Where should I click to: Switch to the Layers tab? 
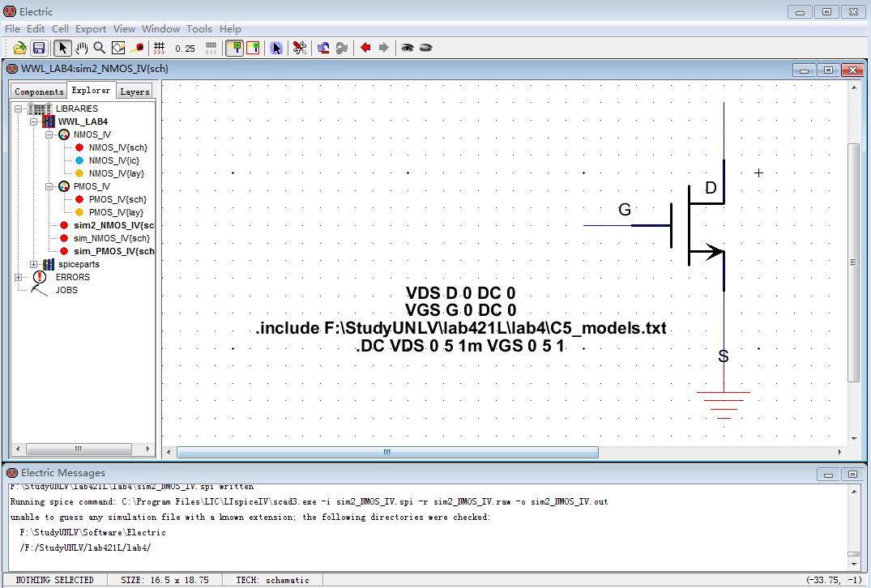tap(134, 92)
